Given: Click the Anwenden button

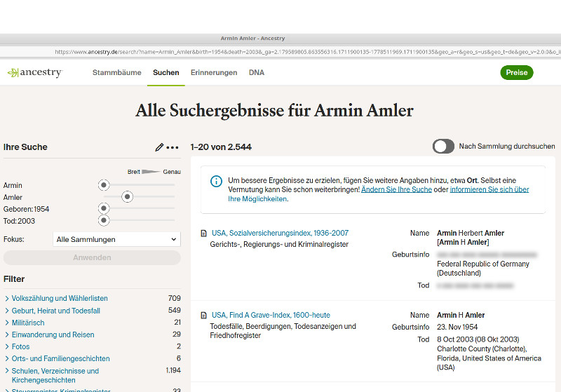Looking at the screenshot, I should (x=92, y=257).
